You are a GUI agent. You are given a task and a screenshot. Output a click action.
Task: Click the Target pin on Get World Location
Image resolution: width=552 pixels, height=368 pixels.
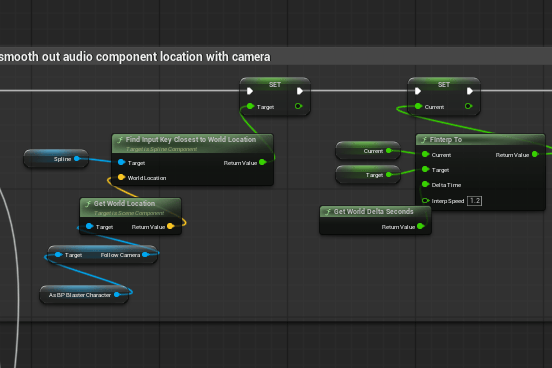tap(89, 226)
